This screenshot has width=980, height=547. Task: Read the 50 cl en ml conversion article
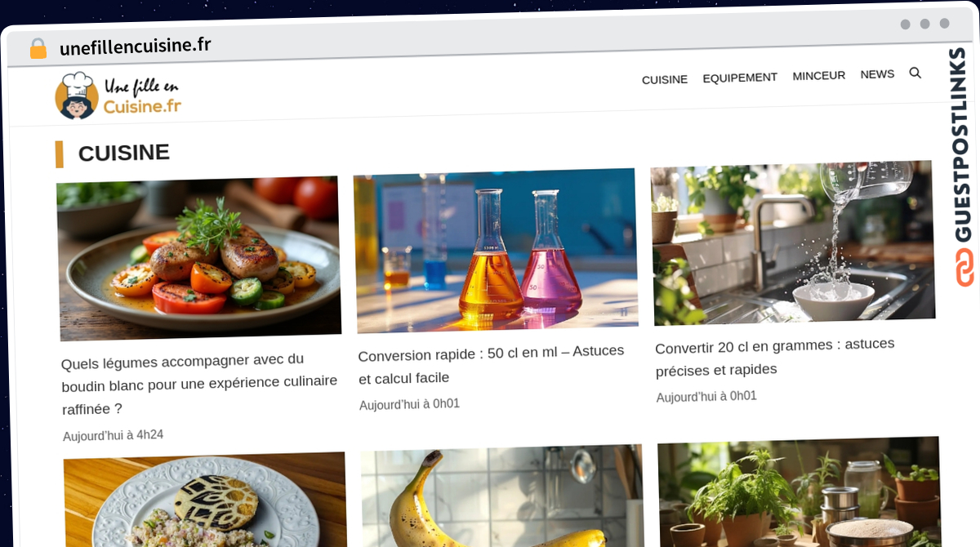point(491,364)
